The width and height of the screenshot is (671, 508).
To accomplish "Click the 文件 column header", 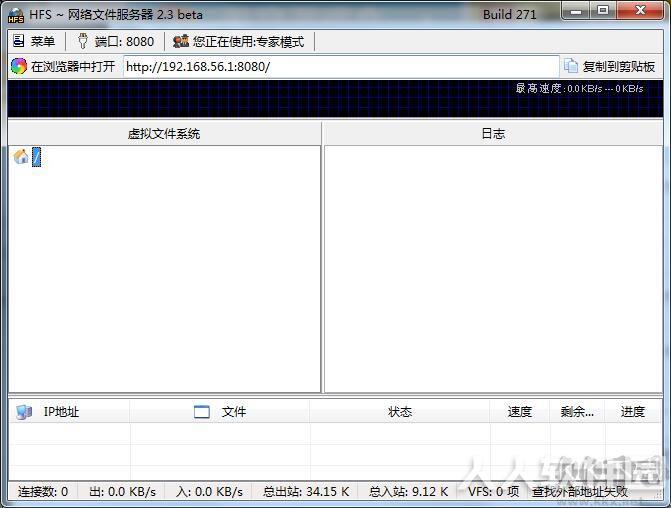I will click(220, 412).
